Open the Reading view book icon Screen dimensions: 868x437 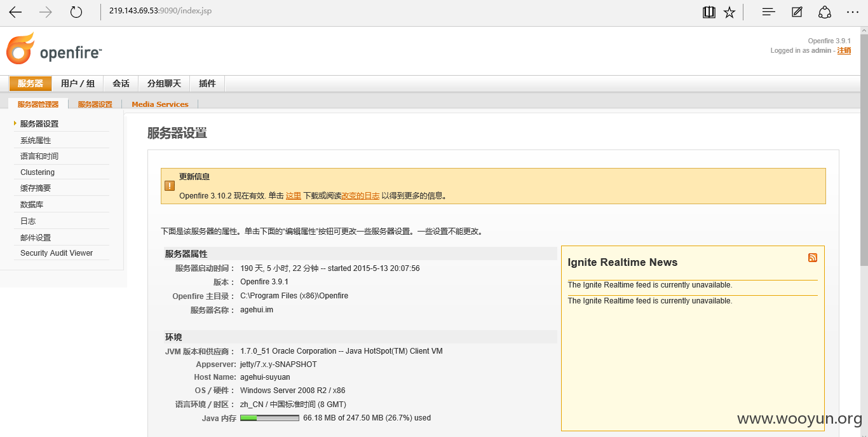point(709,12)
